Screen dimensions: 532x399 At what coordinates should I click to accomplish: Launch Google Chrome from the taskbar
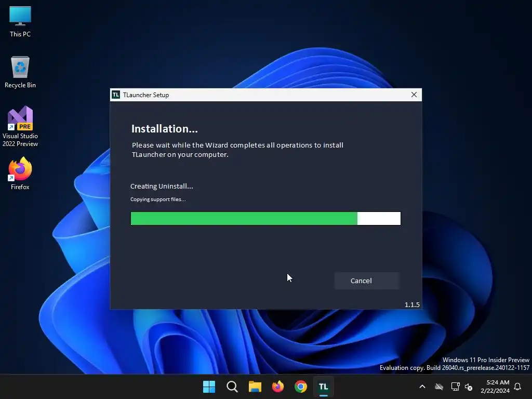tap(301, 387)
